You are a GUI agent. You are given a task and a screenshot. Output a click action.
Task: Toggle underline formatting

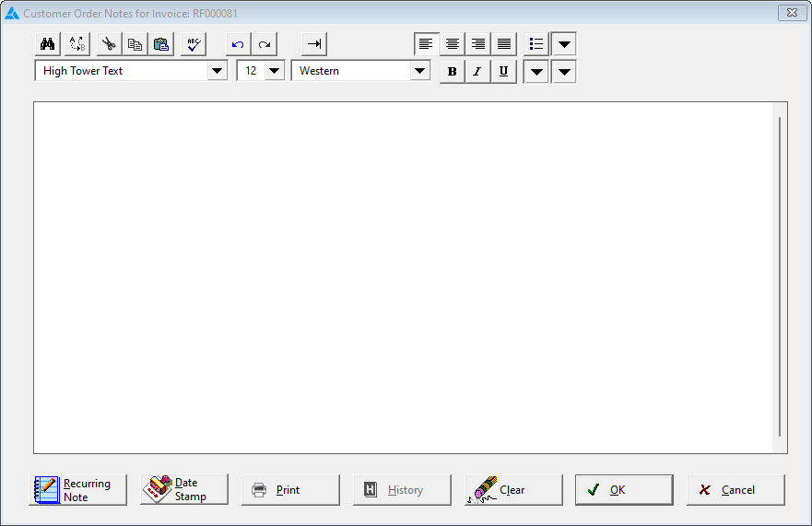(x=503, y=72)
